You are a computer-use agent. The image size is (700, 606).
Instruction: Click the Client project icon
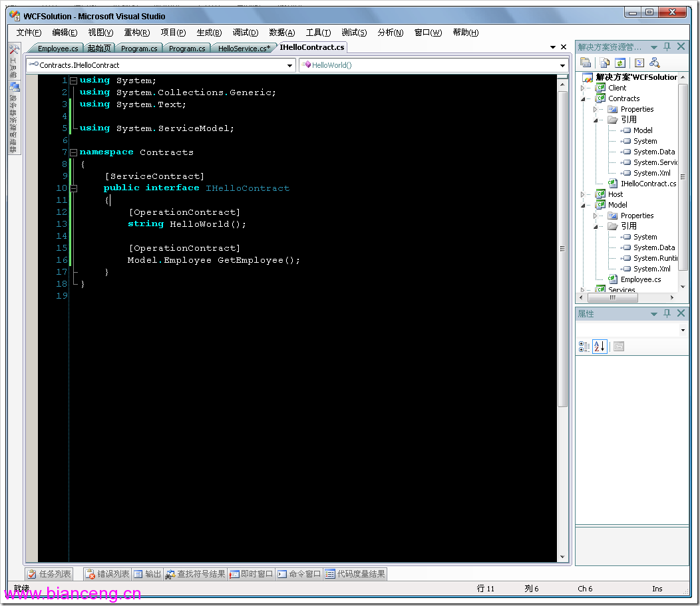(600, 87)
